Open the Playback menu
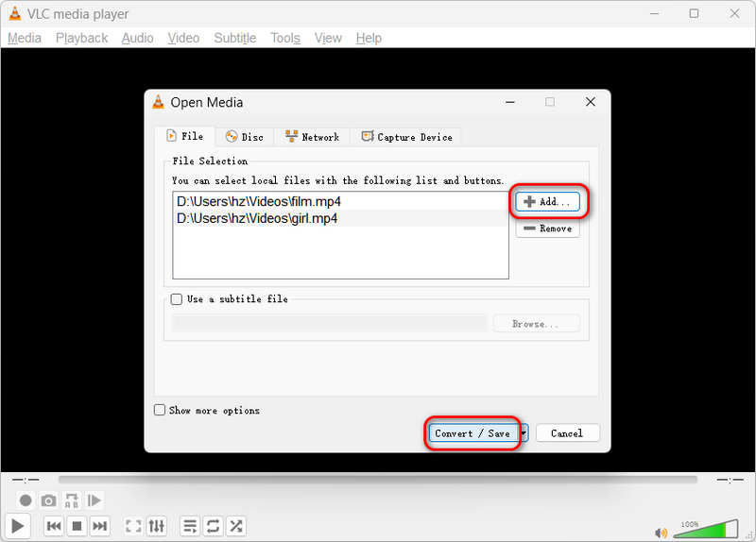 click(81, 38)
